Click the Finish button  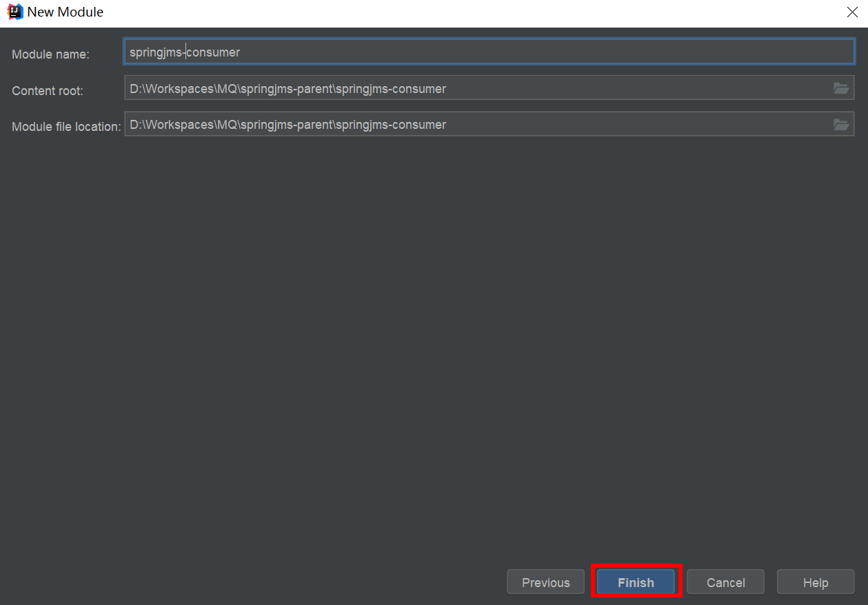(636, 582)
